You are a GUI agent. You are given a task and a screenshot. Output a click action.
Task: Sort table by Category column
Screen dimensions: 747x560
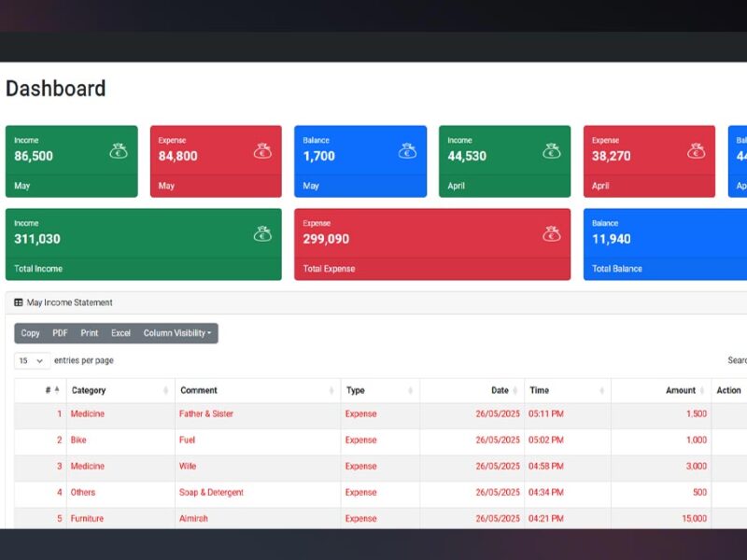[x=89, y=390]
